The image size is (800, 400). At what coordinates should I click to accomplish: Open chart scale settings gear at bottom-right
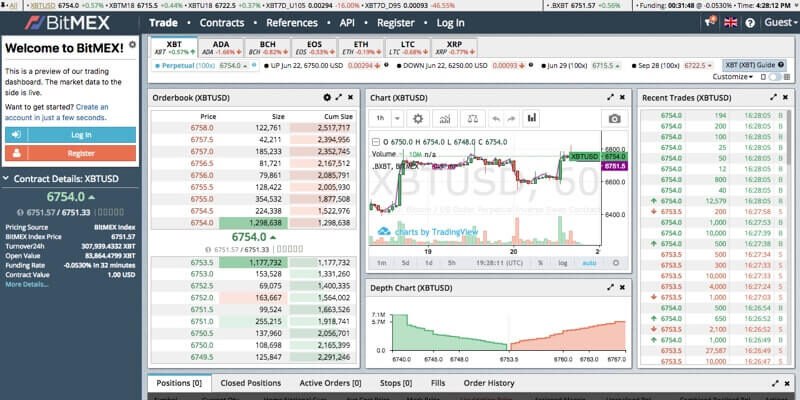pos(616,263)
